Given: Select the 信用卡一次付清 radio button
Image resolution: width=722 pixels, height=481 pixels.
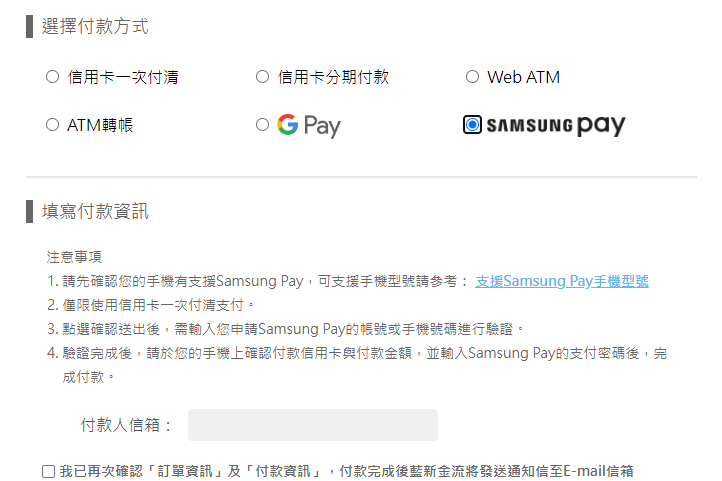Looking at the screenshot, I should click(x=52, y=76).
